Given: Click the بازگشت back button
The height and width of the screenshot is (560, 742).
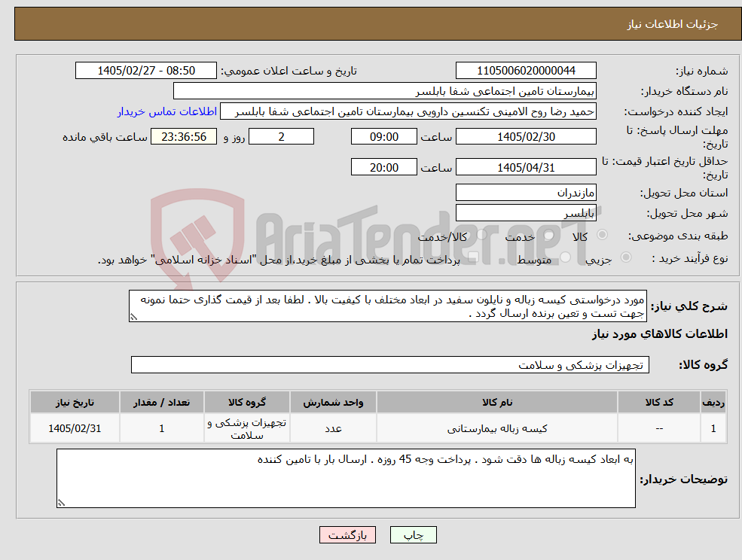Looking at the screenshot, I should pyautogui.click(x=348, y=535).
